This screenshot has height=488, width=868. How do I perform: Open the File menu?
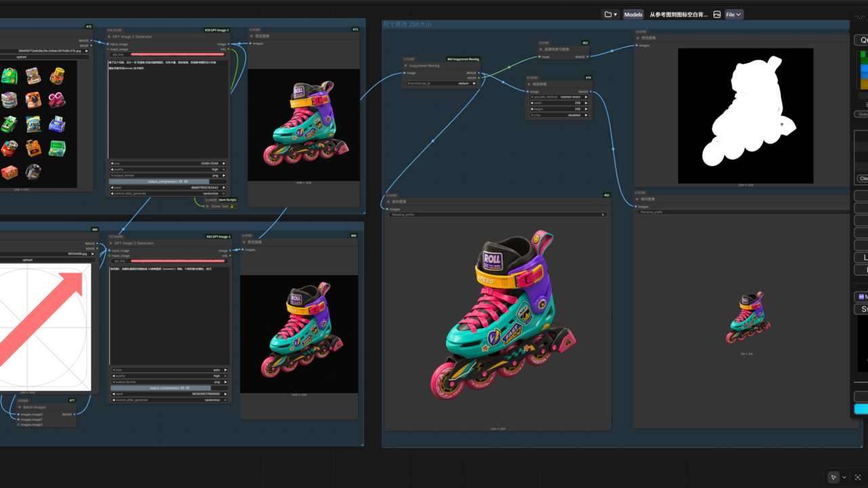734,14
